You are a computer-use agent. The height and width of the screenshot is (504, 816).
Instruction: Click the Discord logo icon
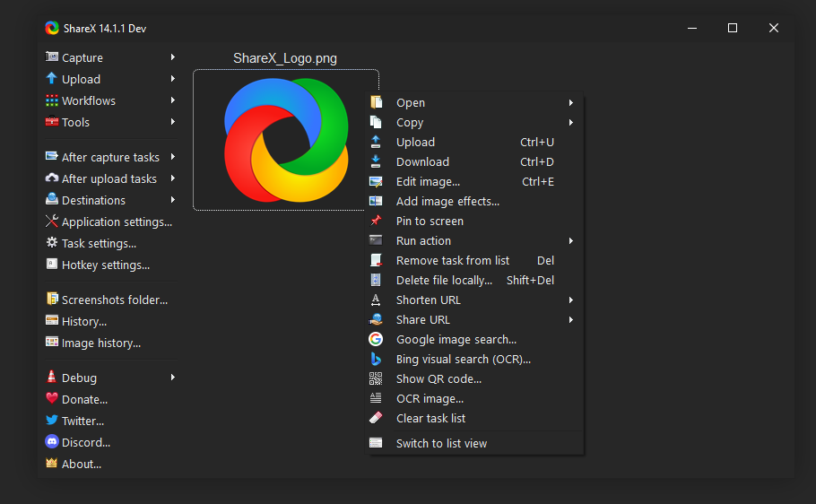click(51, 442)
